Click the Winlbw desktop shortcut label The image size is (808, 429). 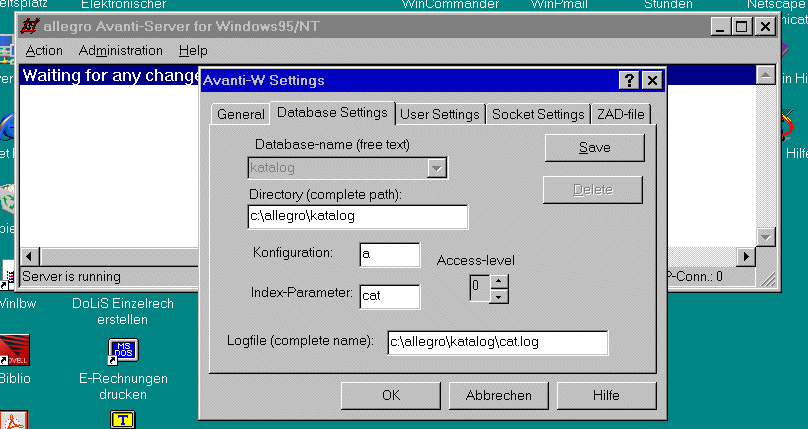18,303
